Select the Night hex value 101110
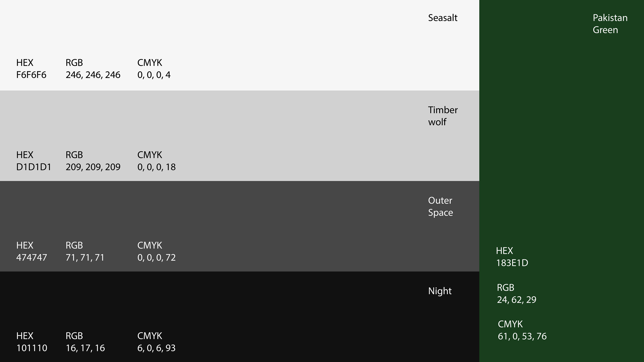 32,348
